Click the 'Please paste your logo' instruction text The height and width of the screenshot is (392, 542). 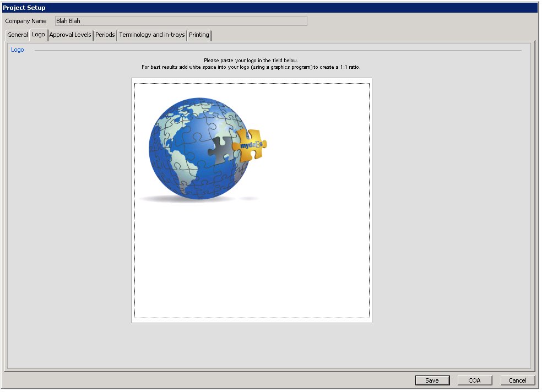coord(251,61)
